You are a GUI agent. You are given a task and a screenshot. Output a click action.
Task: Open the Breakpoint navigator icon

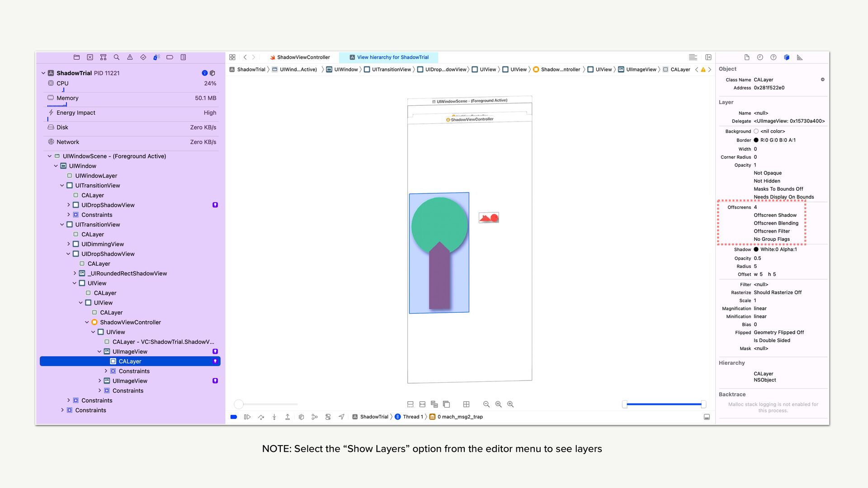[170, 57]
